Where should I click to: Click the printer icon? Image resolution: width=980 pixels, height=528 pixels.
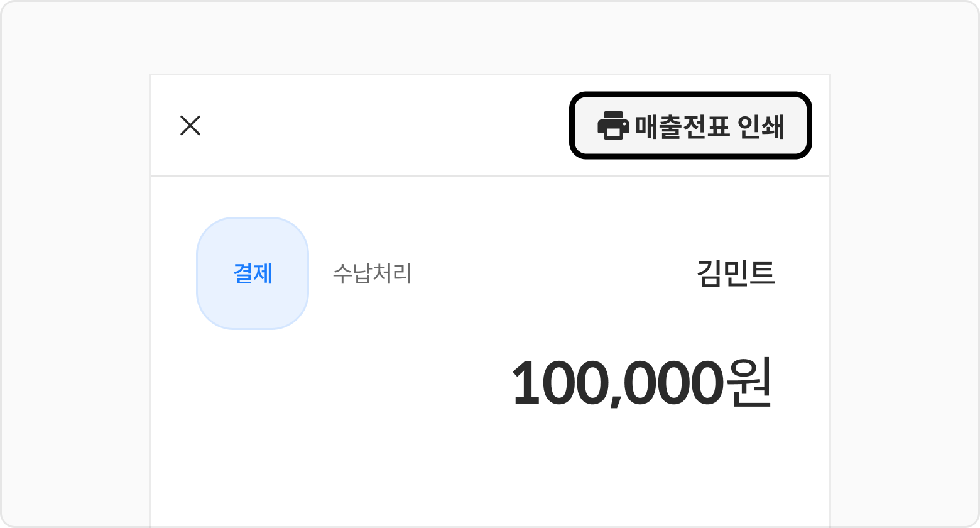click(612, 126)
